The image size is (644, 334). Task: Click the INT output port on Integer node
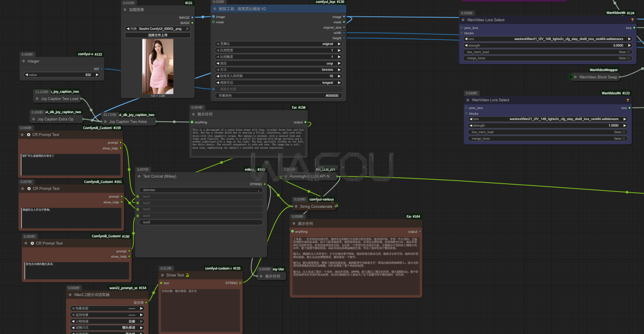[x=102, y=69]
